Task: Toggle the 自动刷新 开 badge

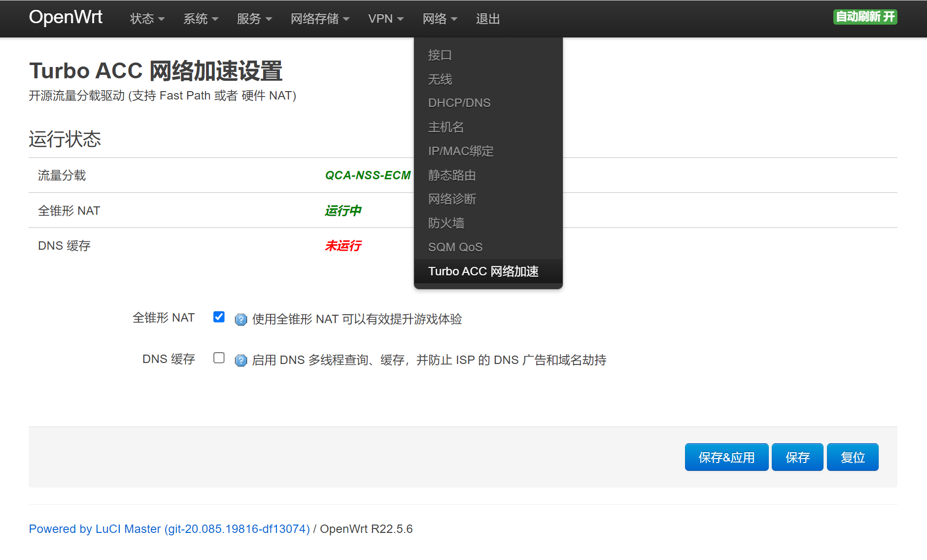Action: pos(865,17)
